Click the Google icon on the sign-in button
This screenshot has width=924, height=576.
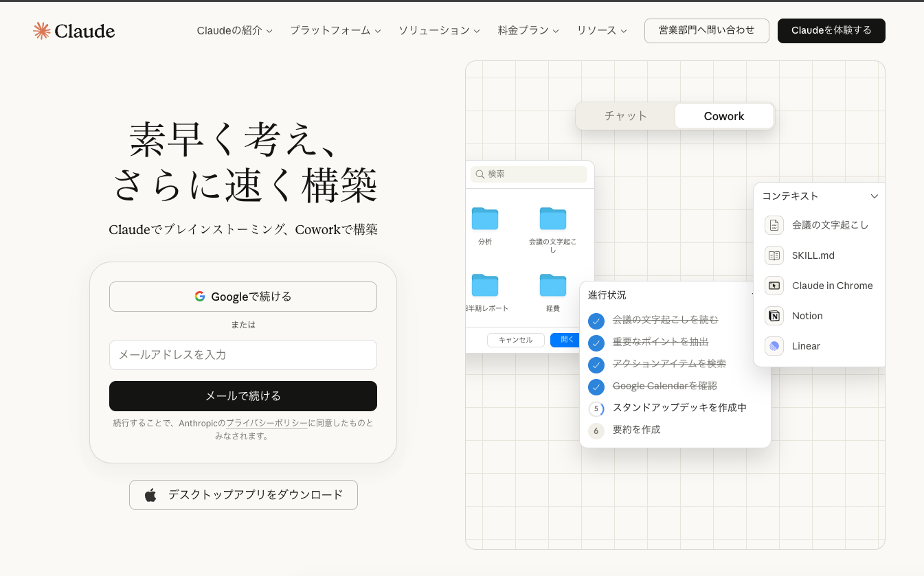(x=199, y=296)
